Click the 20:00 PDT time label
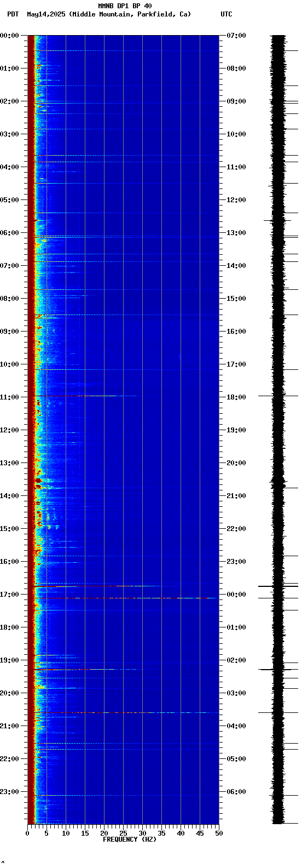Image resolution: width=302 pixels, height=868 pixels. tap(9, 693)
